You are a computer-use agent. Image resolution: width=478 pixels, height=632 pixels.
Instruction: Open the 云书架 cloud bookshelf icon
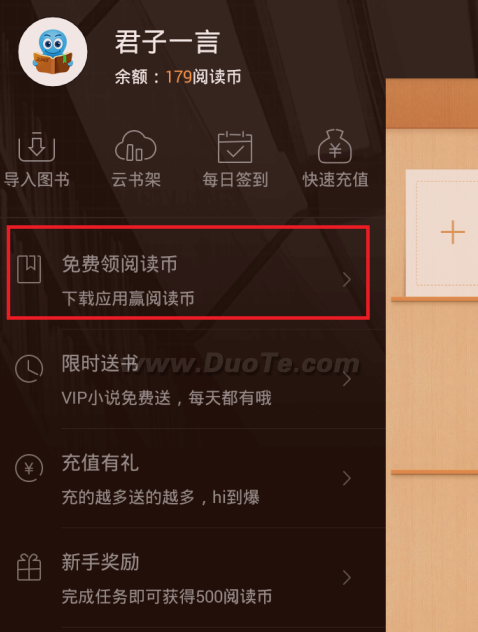coord(136,146)
